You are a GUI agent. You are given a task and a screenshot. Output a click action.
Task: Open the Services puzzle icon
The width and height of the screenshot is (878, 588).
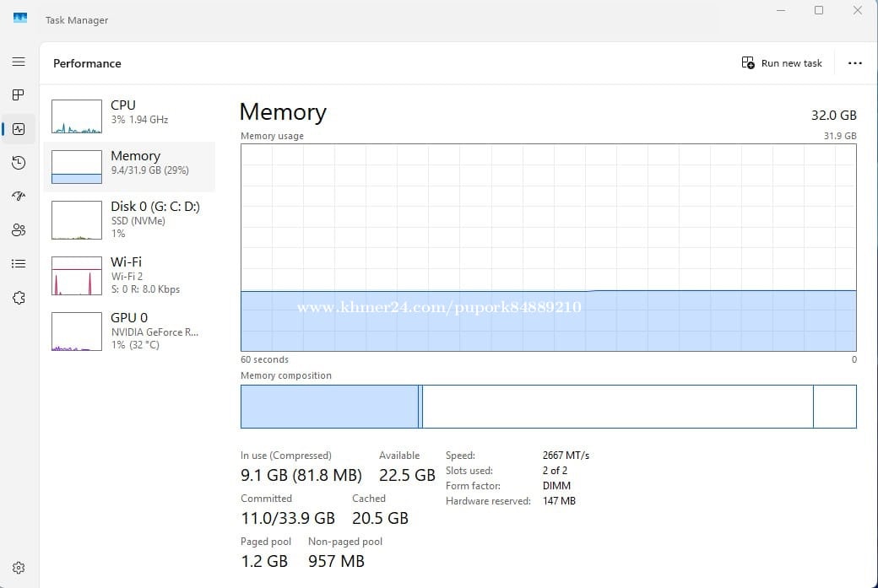click(x=19, y=298)
